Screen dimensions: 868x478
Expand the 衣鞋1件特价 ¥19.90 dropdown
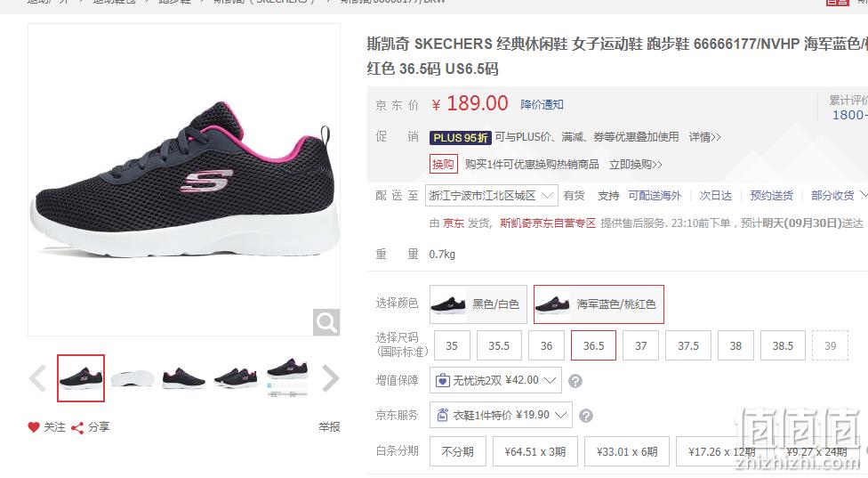501,415
